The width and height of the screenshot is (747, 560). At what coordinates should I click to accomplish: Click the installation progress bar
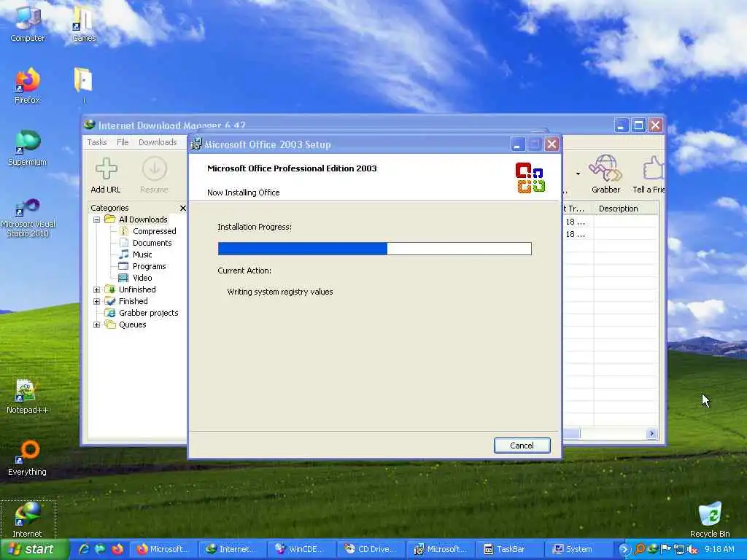point(374,248)
